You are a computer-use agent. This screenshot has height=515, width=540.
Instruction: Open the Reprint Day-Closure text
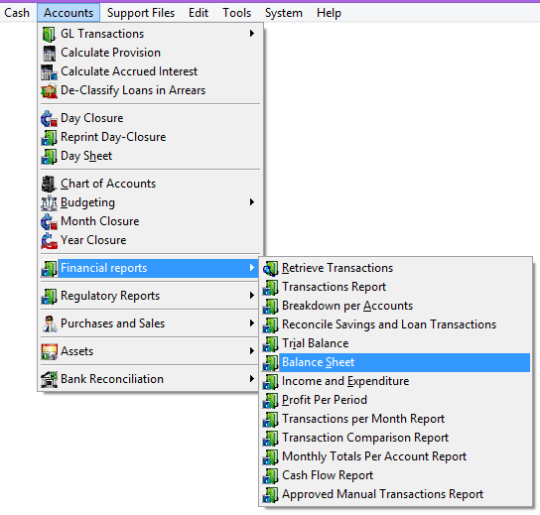coord(113,137)
